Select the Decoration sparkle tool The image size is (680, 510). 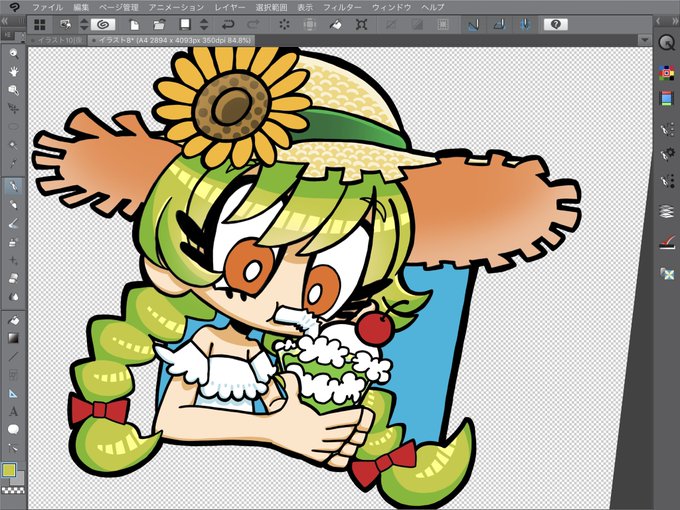(x=13, y=260)
